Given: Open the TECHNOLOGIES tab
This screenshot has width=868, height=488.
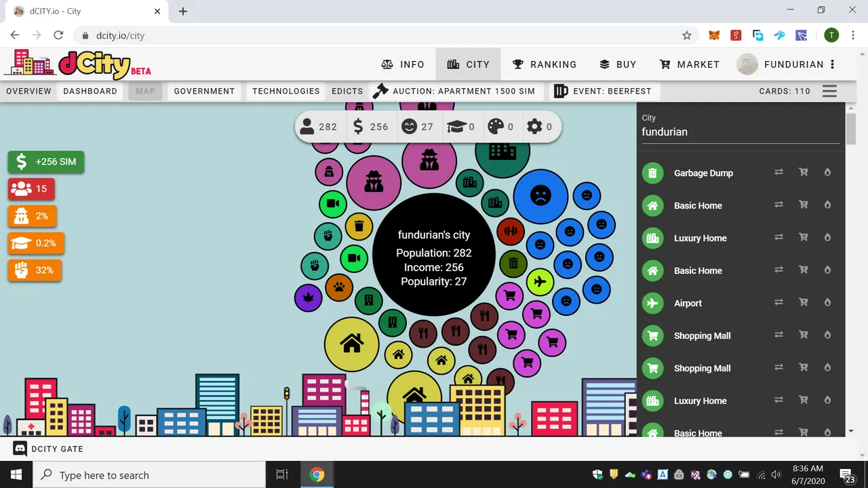Looking at the screenshot, I should (x=286, y=91).
